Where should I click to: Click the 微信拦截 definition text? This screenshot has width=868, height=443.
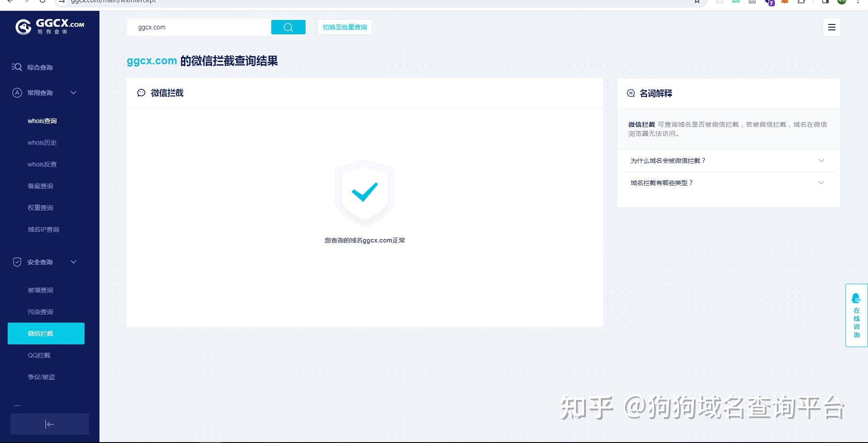728,129
